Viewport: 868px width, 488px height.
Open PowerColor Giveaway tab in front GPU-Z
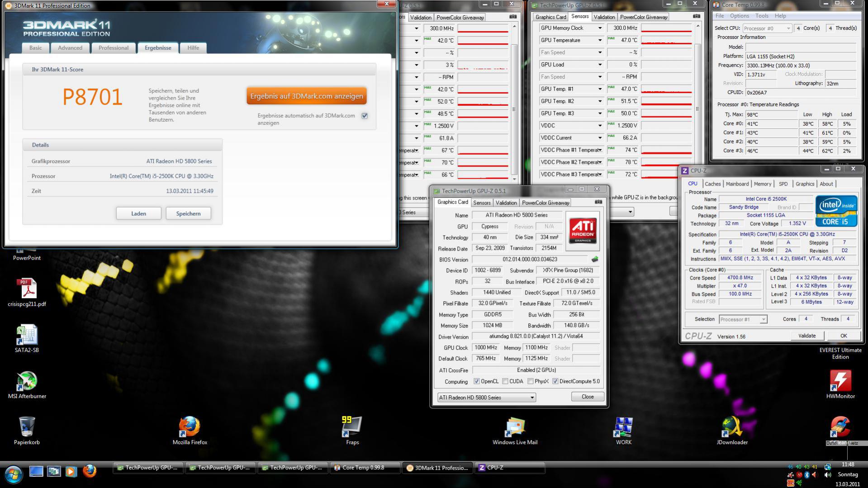coord(545,203)
